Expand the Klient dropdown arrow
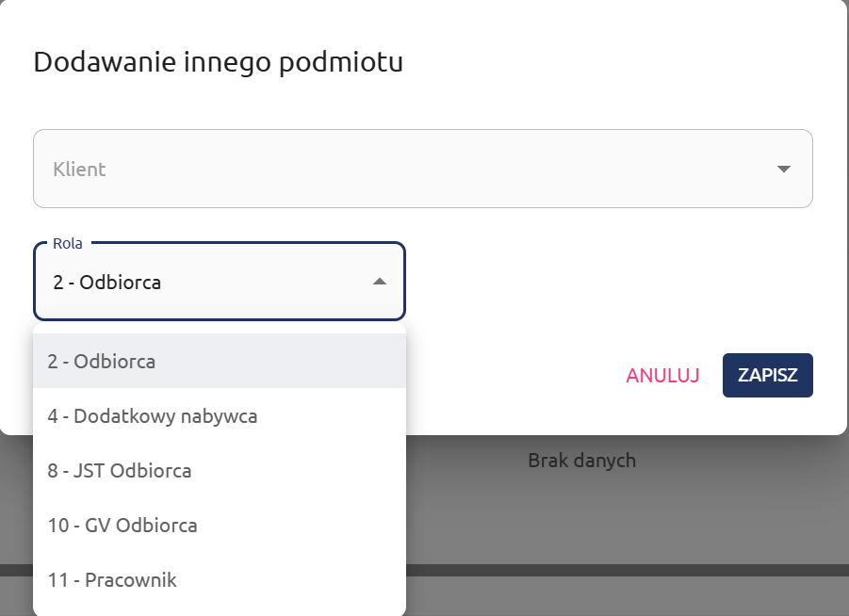 [x=783, y=170]
